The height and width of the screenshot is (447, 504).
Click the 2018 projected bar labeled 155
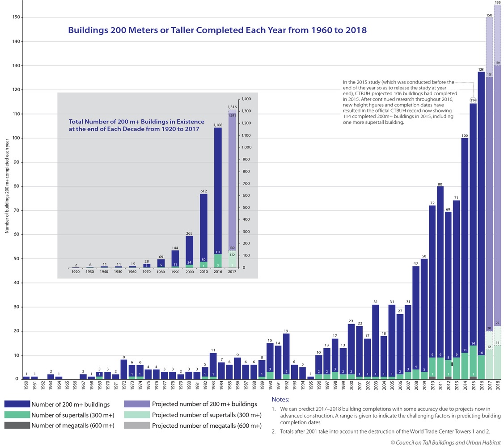[498, 192]
